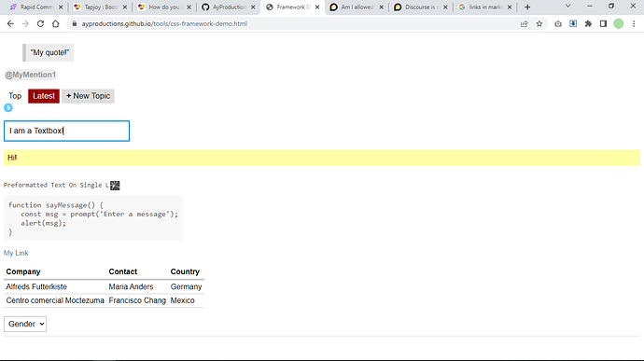This screenshot has height=361, width=644.
Task: Click the blue download extension icon
Action: tap(573, 24)
